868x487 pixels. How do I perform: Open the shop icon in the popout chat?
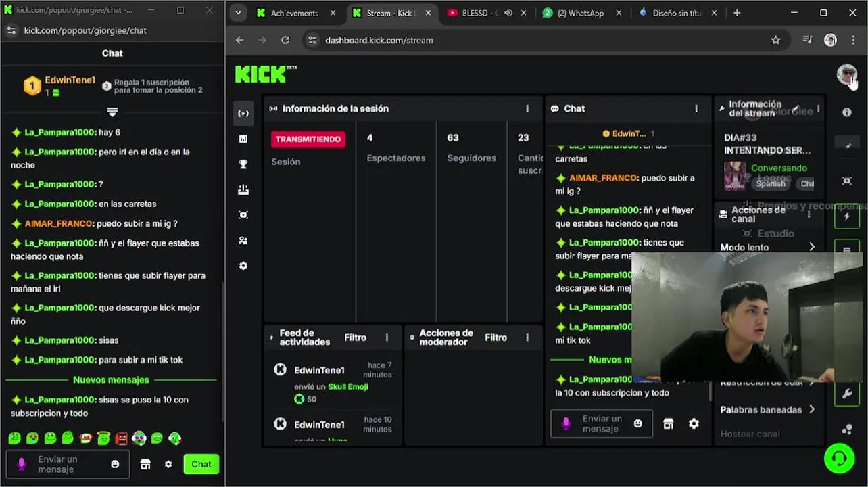(x=145, y=464)
